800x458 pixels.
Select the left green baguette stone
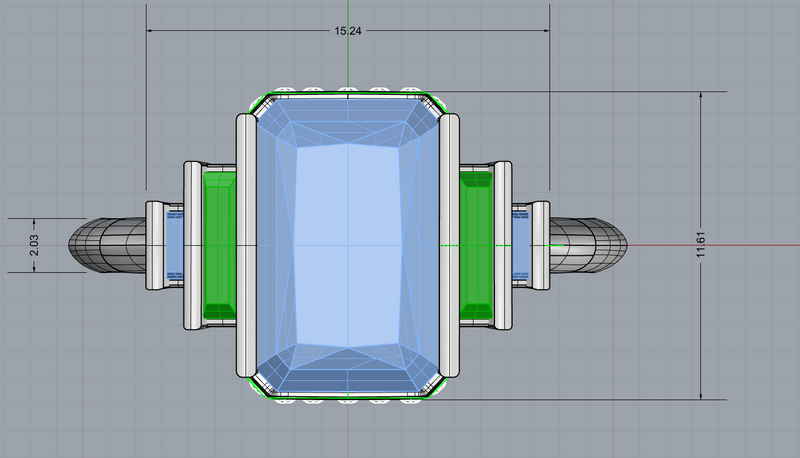219,244
